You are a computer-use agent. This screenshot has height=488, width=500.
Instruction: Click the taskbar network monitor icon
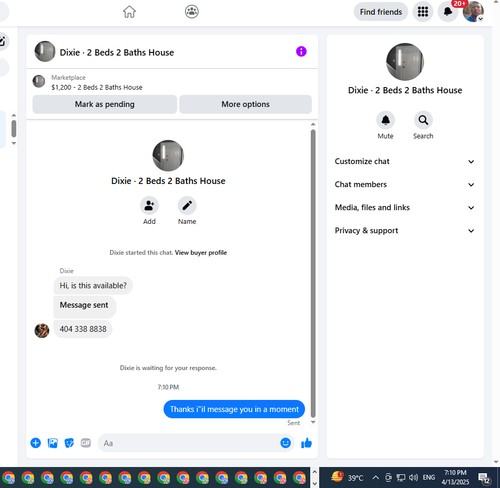(x=401, y=478)
